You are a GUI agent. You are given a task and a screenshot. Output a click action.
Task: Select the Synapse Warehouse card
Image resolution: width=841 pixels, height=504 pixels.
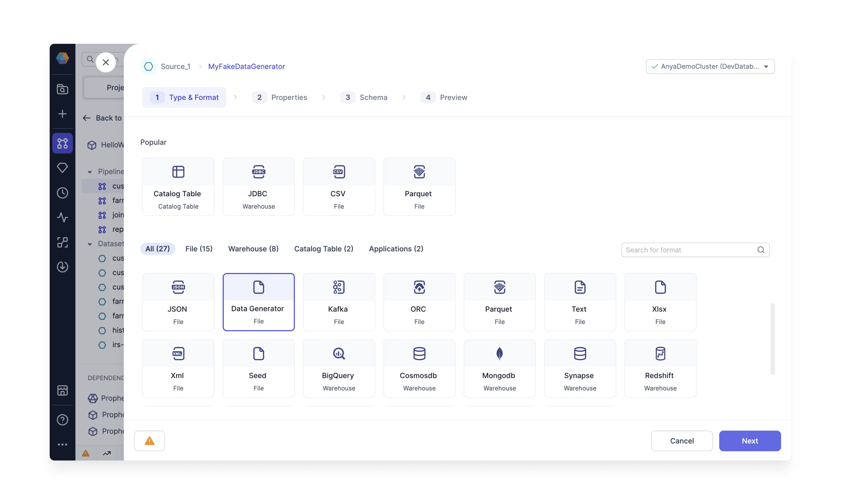coord(580,369)
